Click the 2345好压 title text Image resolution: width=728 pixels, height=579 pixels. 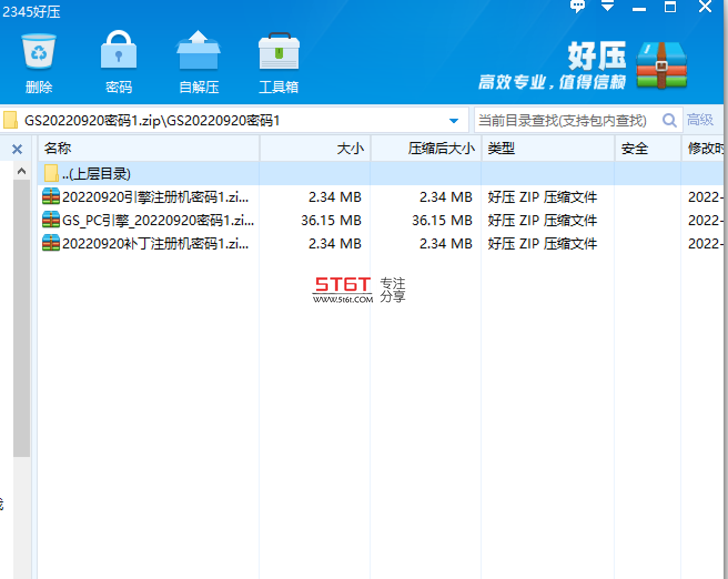coord(31,12)
